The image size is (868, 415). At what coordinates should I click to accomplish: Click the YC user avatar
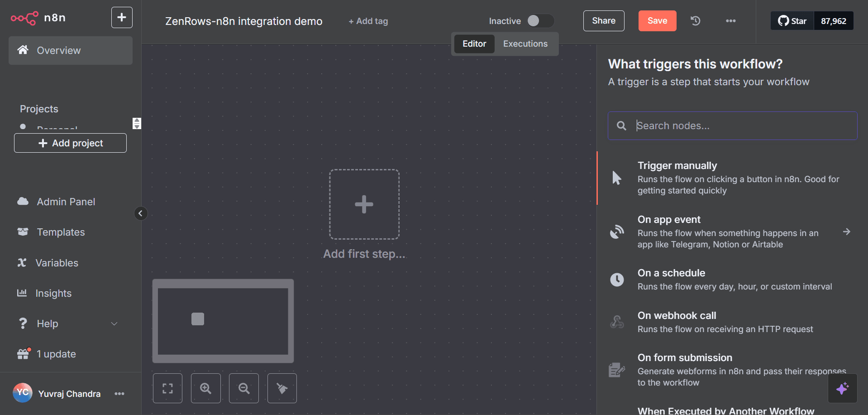tap(23, 393)
